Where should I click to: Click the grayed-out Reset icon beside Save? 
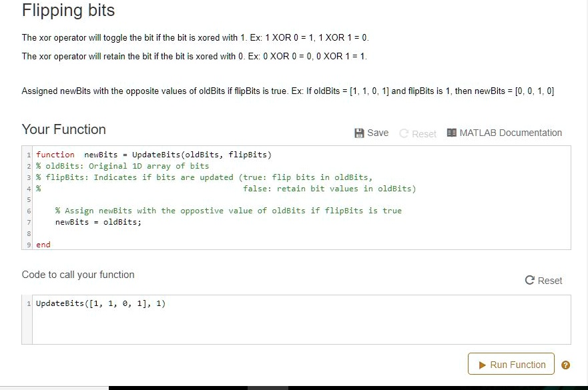404,133
